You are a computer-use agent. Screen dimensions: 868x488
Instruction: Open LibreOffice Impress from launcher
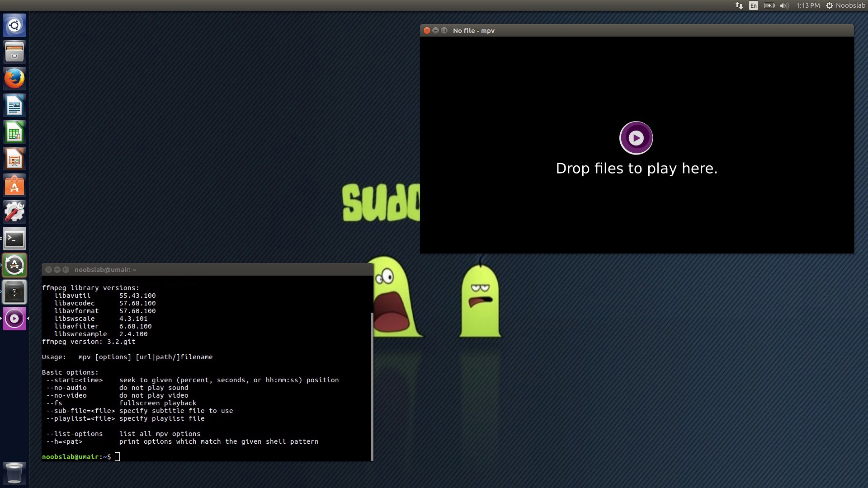(14, 159)
